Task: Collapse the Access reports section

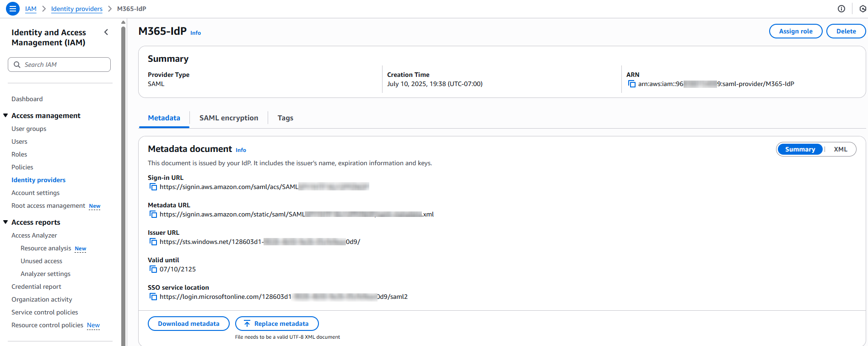Action: [x=5, y=222]
